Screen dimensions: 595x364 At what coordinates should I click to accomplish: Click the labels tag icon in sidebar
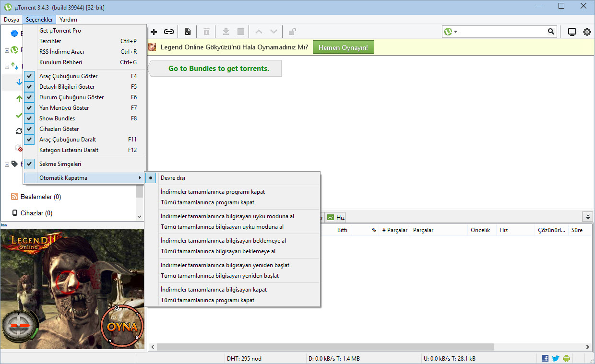(x=14, y=164)
